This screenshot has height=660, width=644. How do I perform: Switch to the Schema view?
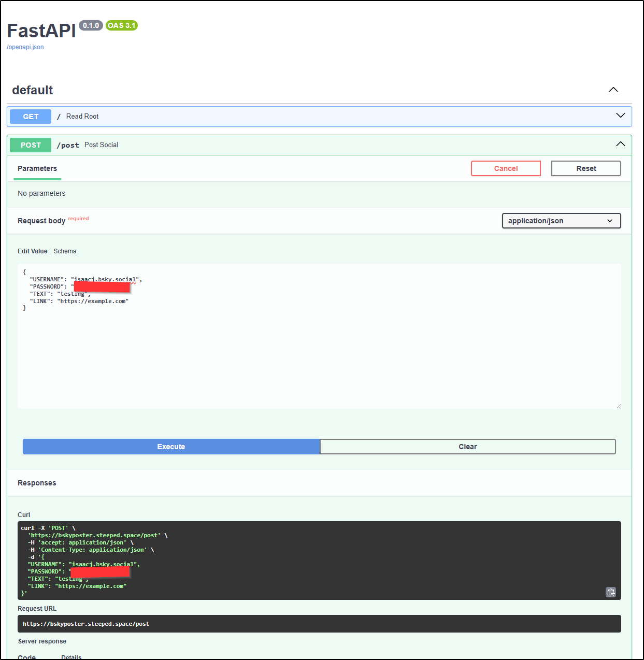65,251
